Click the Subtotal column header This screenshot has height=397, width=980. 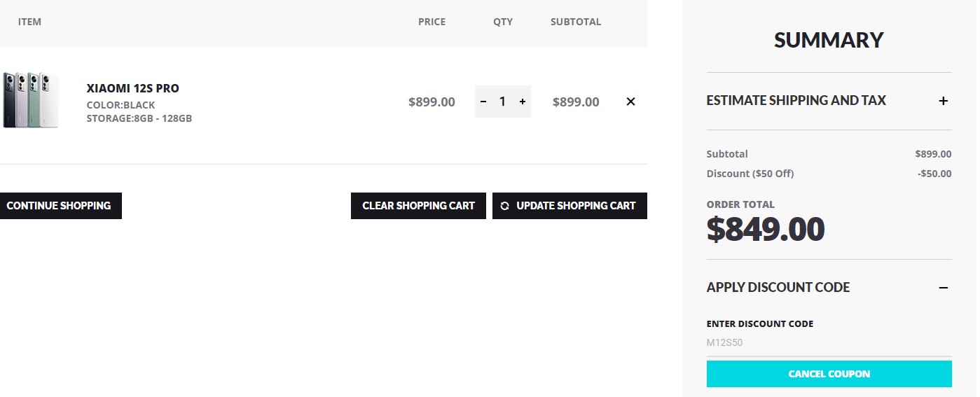pyautogui.click(x=575, y=22)
